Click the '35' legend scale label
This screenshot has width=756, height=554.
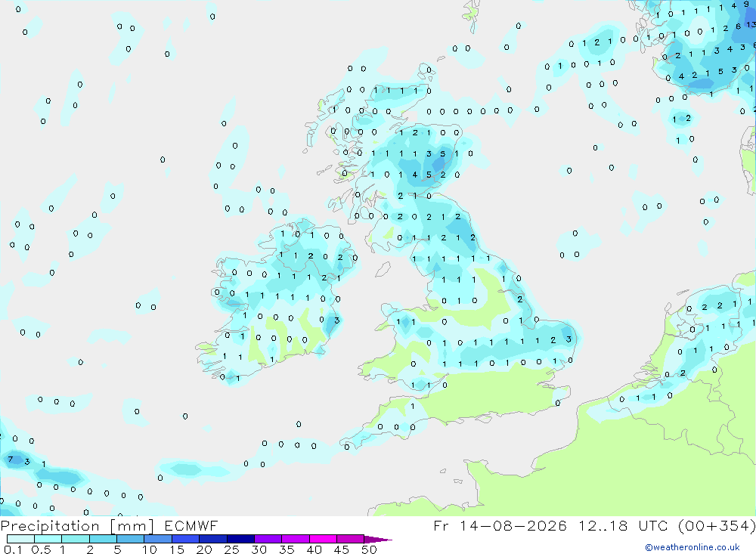[287, 549]
